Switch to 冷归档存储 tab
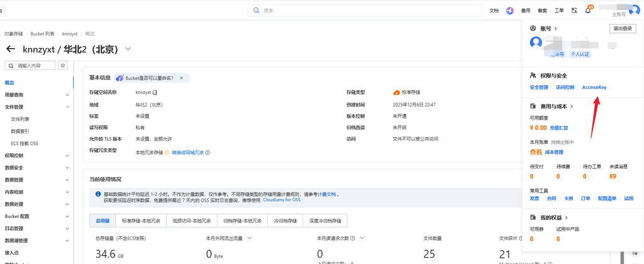This screenshot has height=264, width=644. [285, 221]
